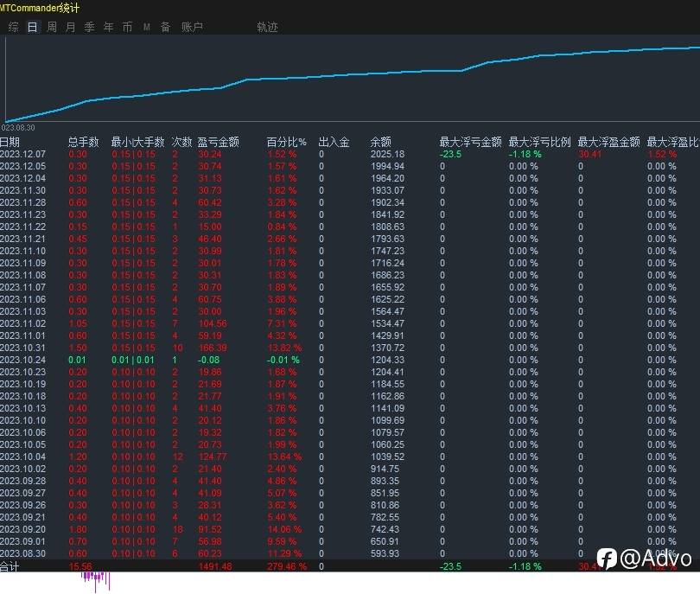The width and height of the screenshot is (700, 594).
Task: Click the balance value 1204.33
Action: coord(387,360)
